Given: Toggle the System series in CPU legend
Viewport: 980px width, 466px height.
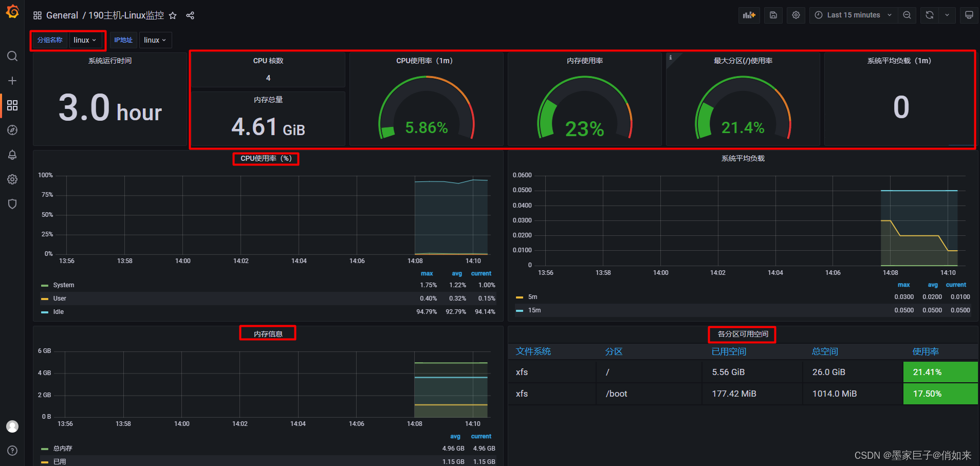Looking at the screenshot, I should tap(64, 285).
